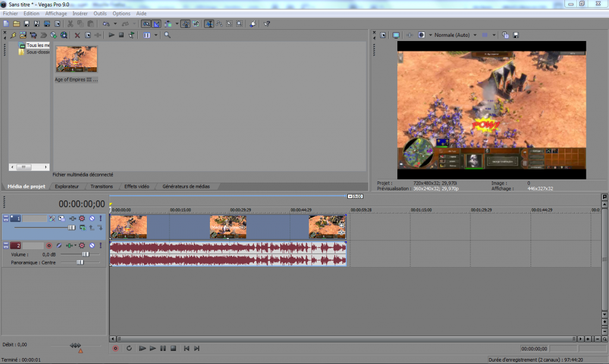This screenshot has height=364, width=609.
Task: Click the external monitor preview icon
Action: point(395,35)
